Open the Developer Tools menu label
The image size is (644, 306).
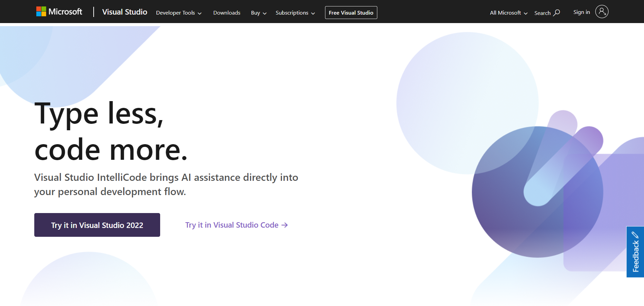pyautogui.click(x=175, y=13)
